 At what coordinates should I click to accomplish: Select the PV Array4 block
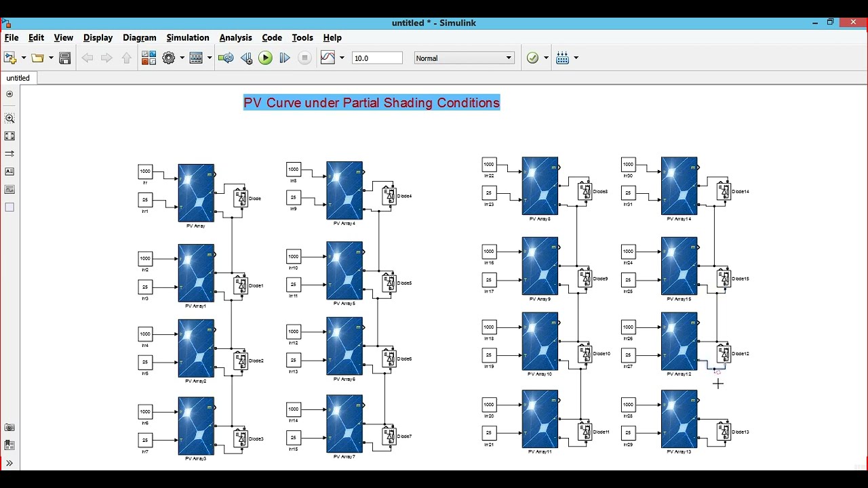point(344,190)
